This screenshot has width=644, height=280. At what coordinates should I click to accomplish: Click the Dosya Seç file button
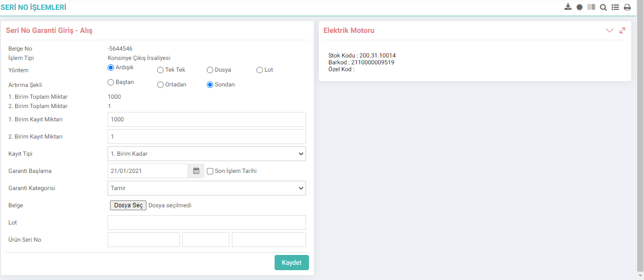pyautogui.click(x=128, y=205)
